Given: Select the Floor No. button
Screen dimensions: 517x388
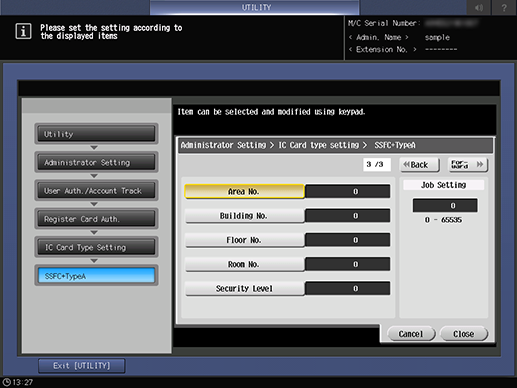Looking at the screenshot, I should 244,240.
